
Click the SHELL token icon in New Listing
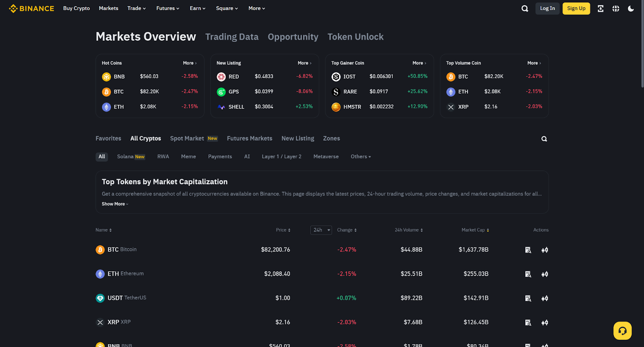[x=221, y=107]
